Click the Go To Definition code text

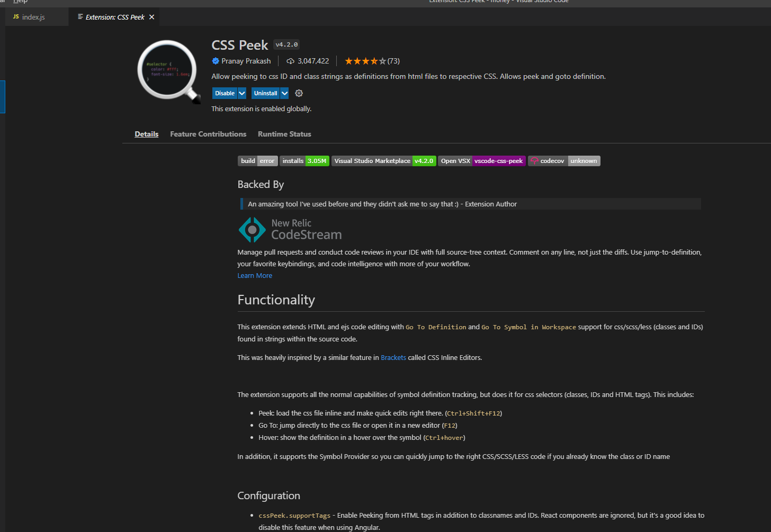436,327
